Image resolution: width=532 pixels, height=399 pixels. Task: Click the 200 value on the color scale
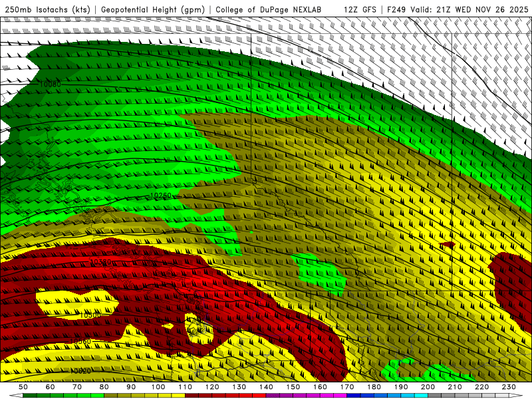[428, 387]
